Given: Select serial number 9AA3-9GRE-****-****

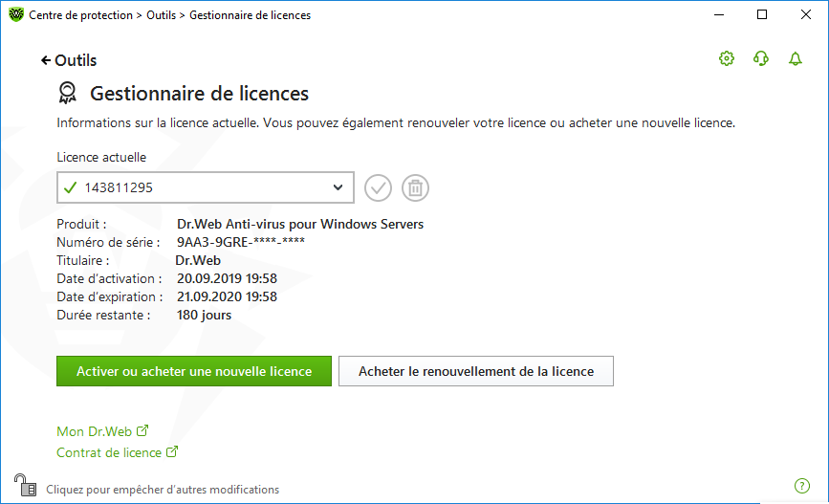Looking at the screenshot, I should click(241, 242).
